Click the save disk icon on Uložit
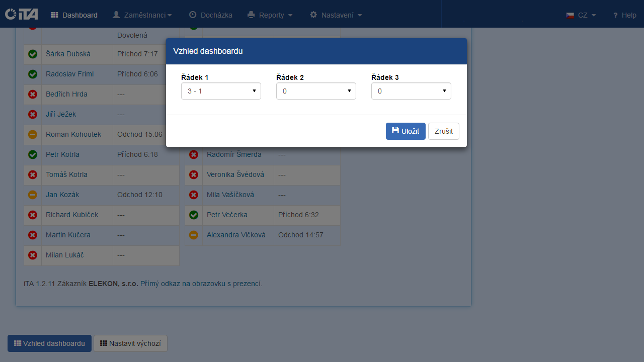Image resolution: width=644 pixels, height=362 pixels. tap(395, 131)
